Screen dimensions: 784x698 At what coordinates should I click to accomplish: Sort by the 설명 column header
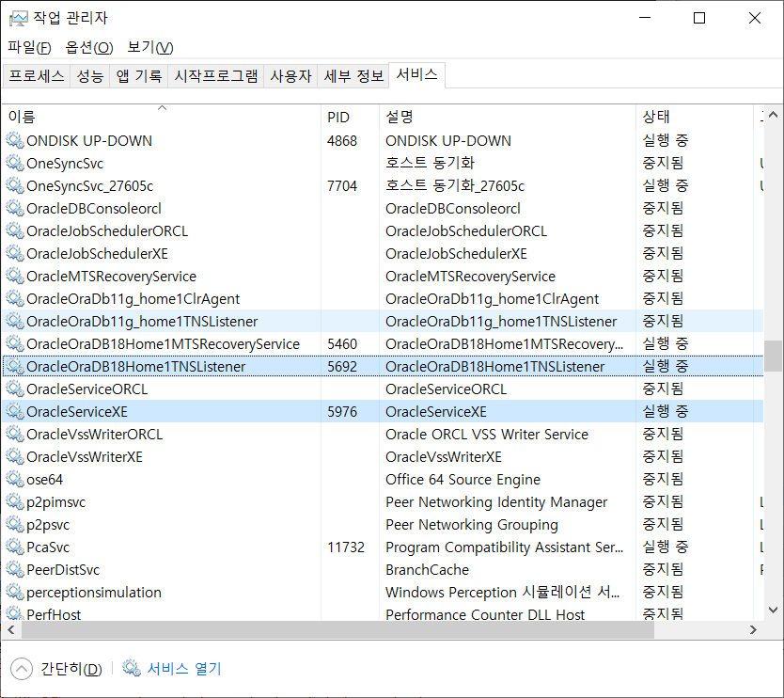[x=508, y=117]
